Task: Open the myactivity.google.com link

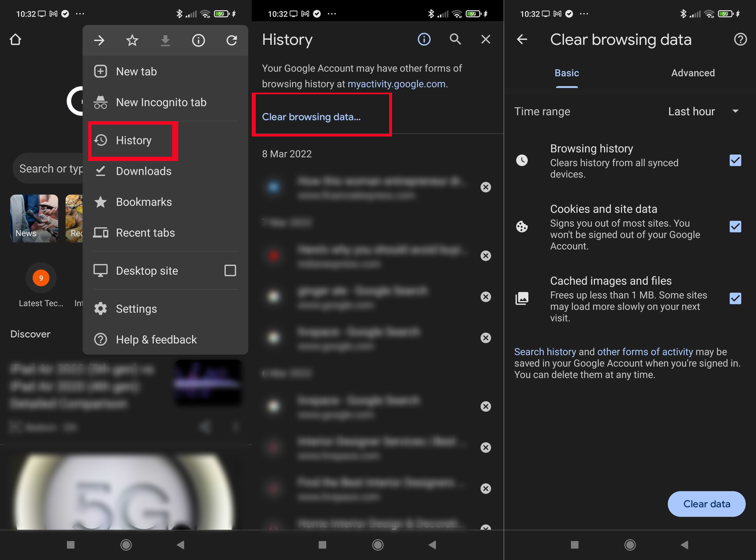Action: pyautogui.click(x=397, y=84)
